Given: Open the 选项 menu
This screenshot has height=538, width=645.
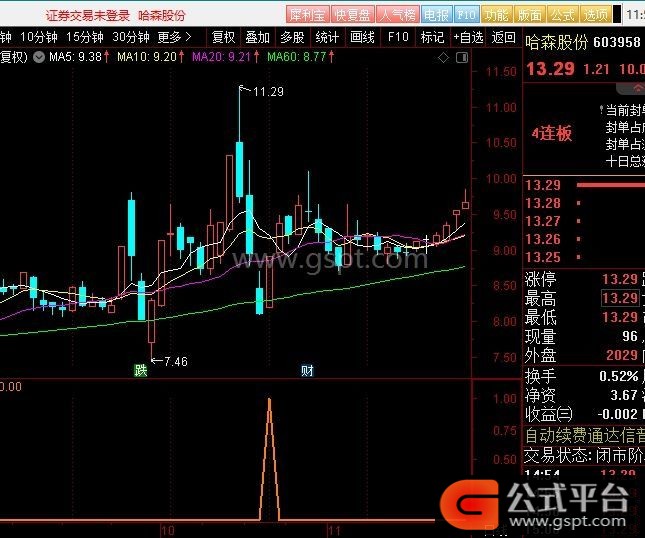Looking at the screenshot, I should tap(595, 15).
